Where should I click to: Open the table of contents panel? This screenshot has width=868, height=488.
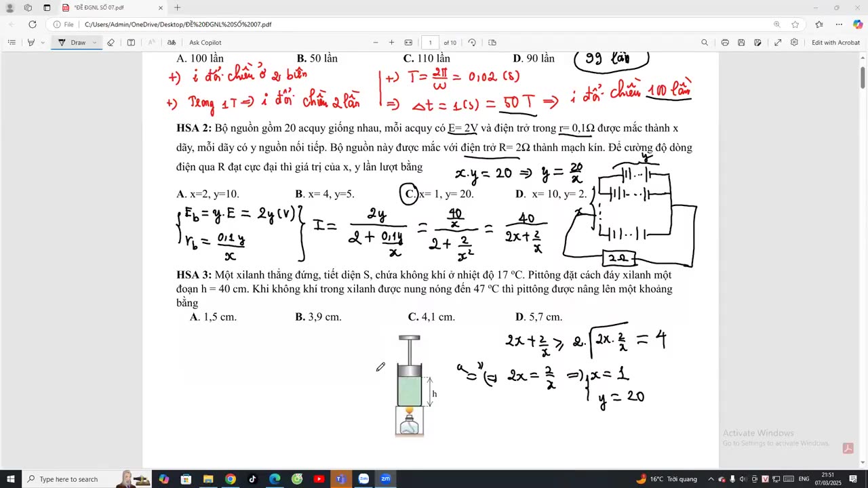(x=12, y=42)
